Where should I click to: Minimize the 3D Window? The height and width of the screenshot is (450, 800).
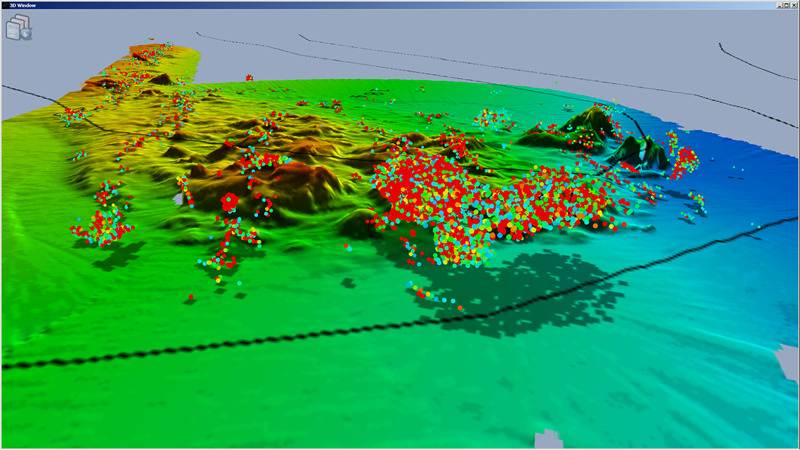(x=780, y=6)
